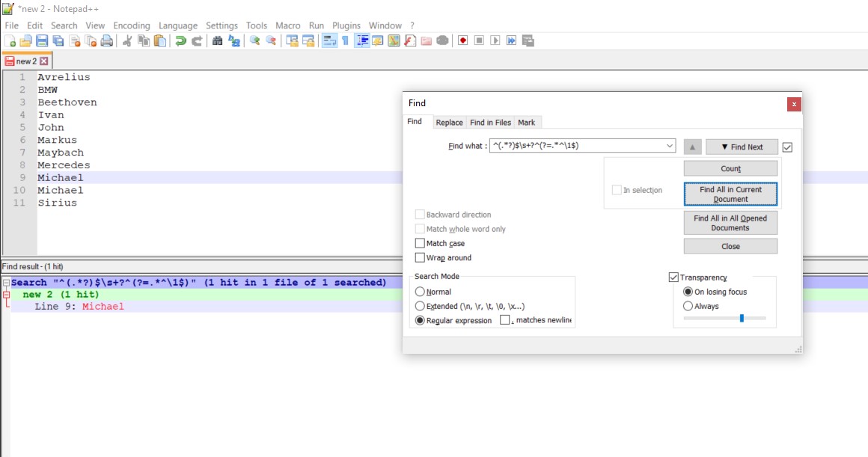Undo the last edit via toolbar

tap(180, 41)
